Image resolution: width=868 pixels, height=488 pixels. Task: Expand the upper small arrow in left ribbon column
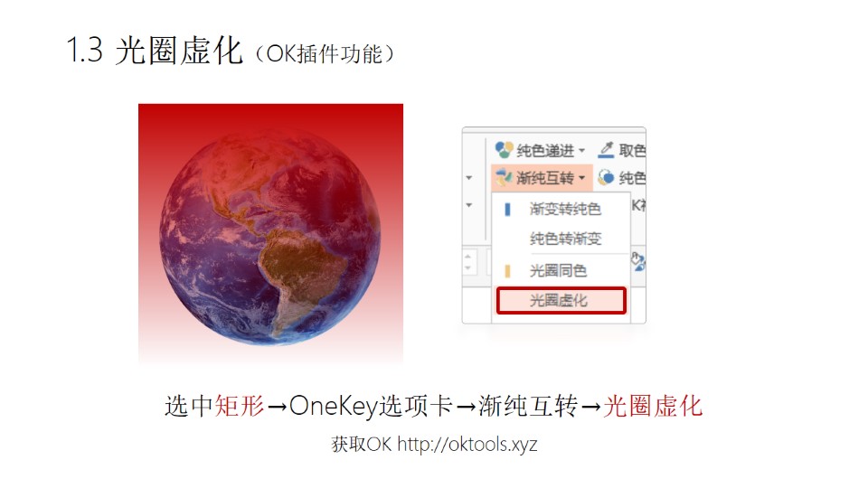tap(469, 178)
